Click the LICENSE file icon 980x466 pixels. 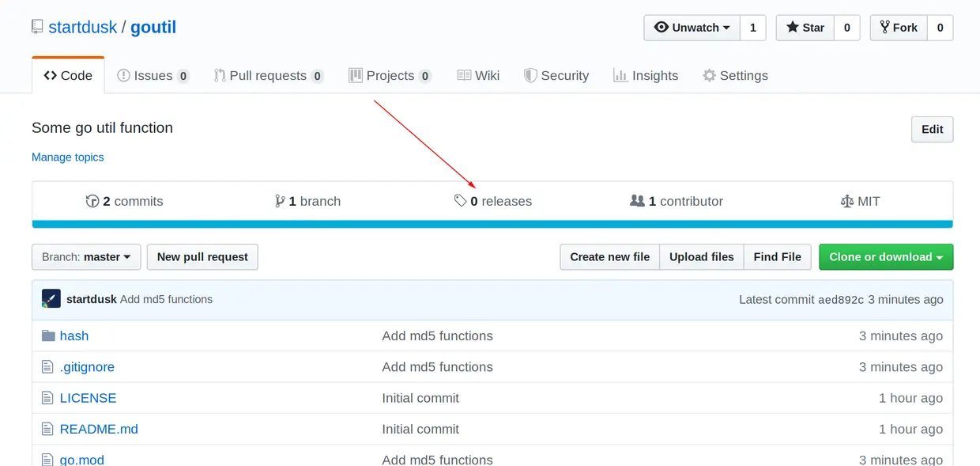click(x=47, y=398)
